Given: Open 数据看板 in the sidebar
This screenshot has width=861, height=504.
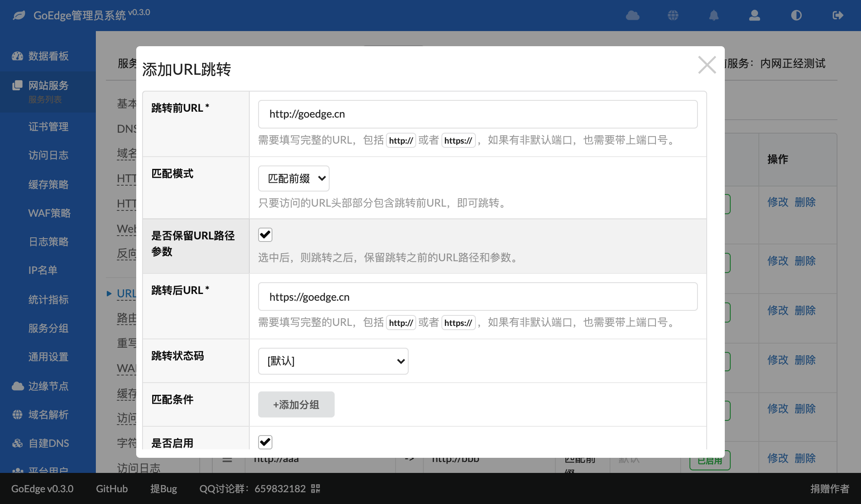Looking at the screenshot, I should 48,56.
